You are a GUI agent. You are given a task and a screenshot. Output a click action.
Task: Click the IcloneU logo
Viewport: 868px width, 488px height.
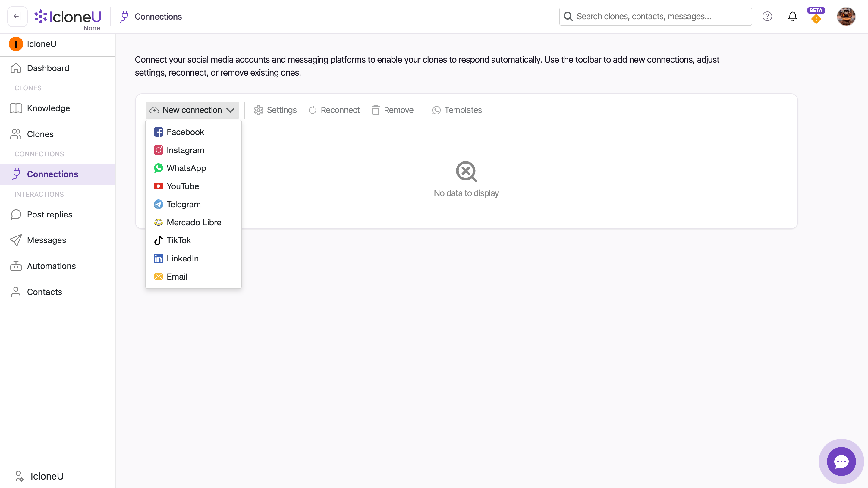click(x=68, y=17)
